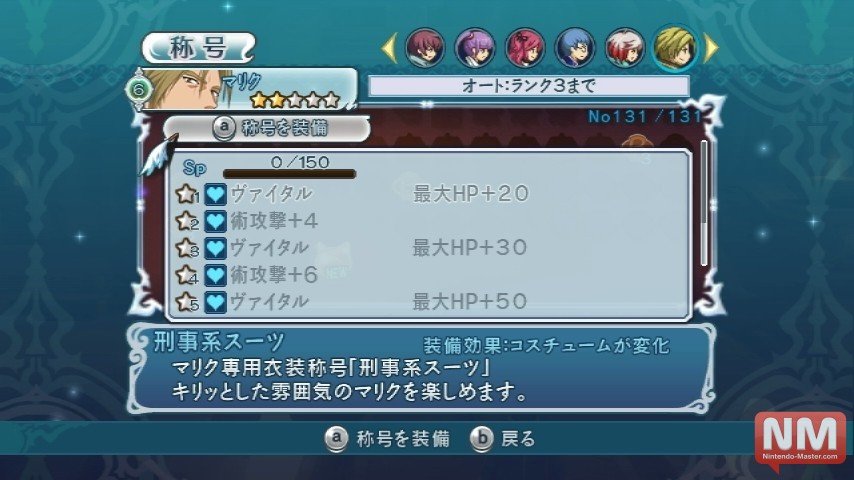Select the brown-haired character portrait
This screenshot has width=854, height=480.
tap(425, 48)
